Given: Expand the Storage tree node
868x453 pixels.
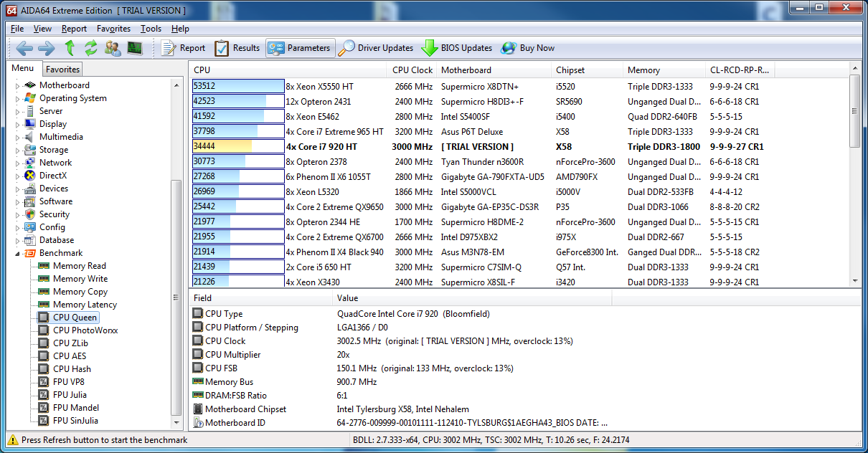Looking at the screenshot, I should click(18, 150).
